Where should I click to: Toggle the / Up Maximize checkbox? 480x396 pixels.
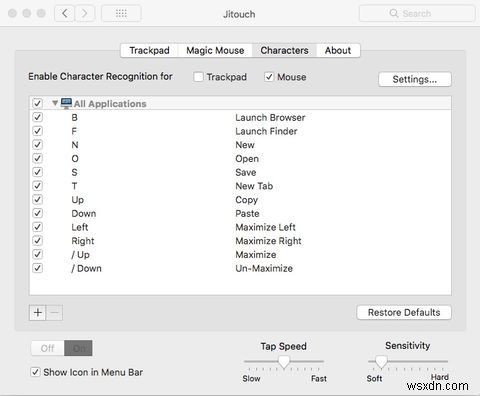pos(37,254)
